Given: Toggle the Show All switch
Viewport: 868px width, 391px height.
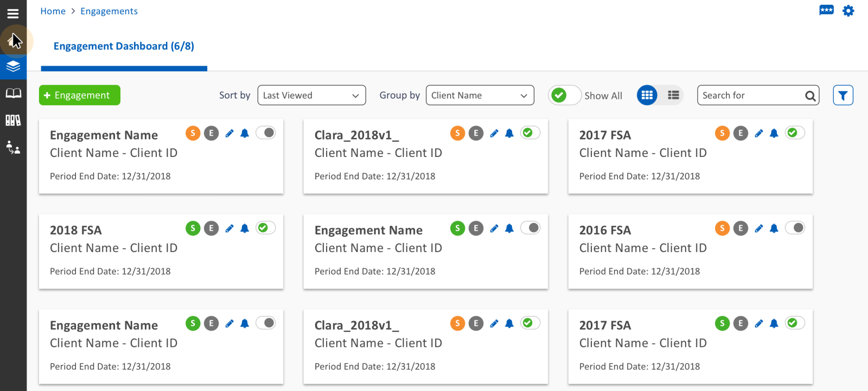Looking at the screenshot, I should point(564,96).
